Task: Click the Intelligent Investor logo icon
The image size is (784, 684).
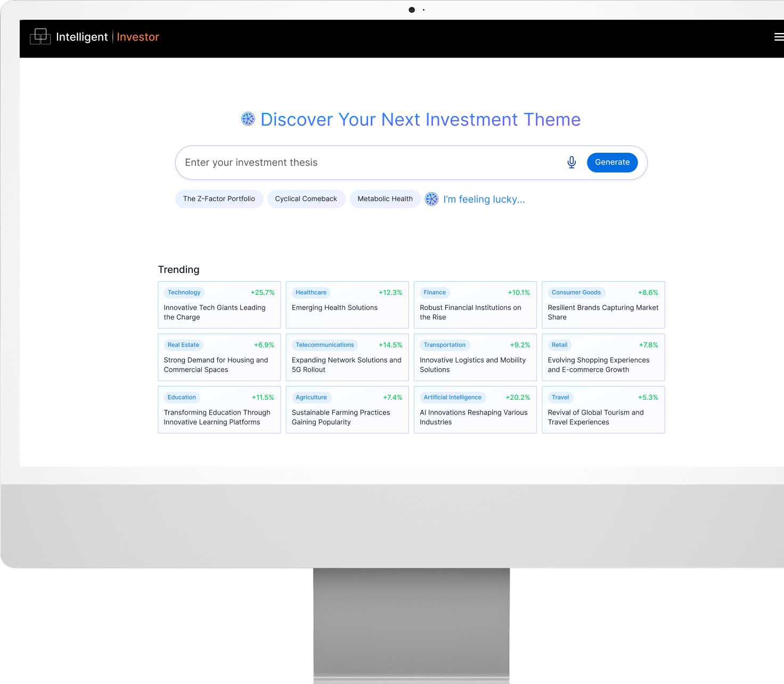Action: [x=40, y=37]
